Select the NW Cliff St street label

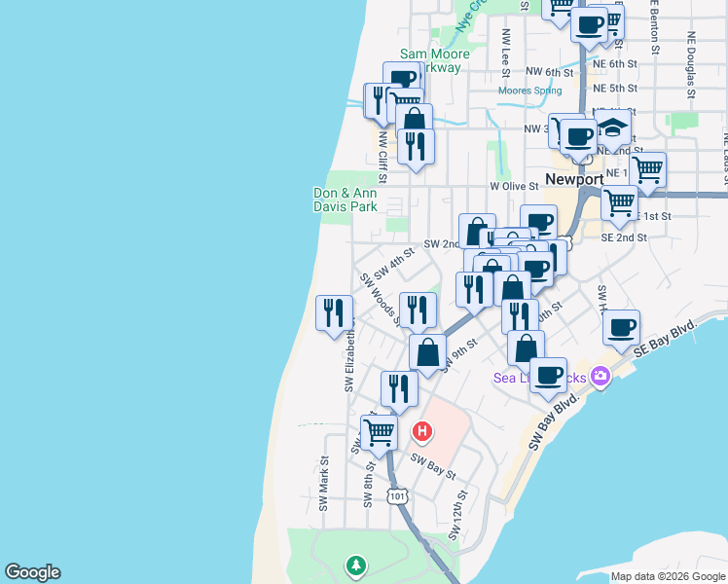tap(382, 157)
